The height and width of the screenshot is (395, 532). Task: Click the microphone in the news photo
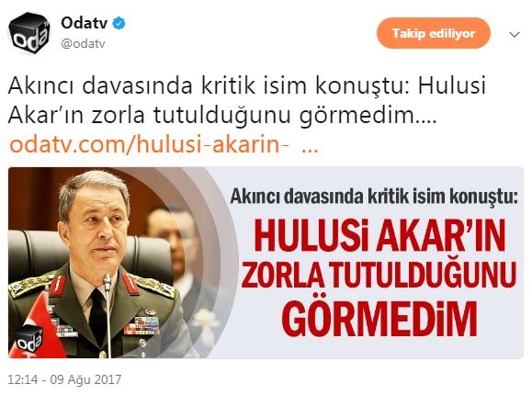(108, 314)
